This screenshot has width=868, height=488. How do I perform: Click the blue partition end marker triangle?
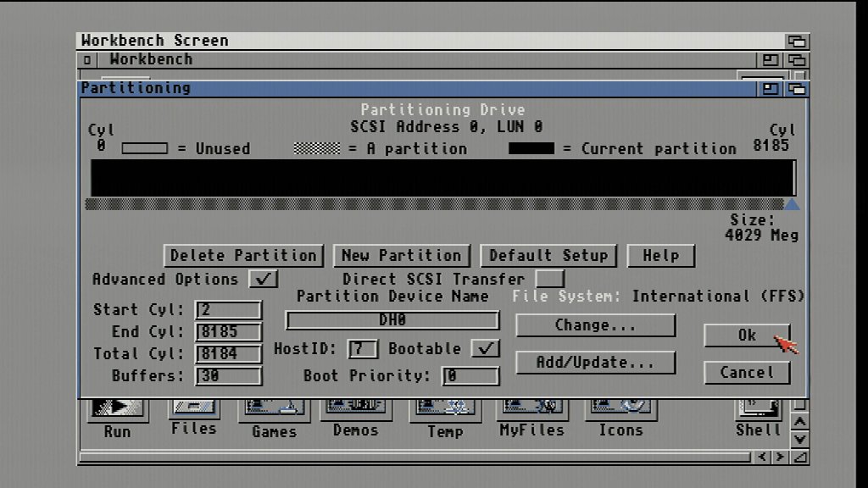[x=792, y=204]
